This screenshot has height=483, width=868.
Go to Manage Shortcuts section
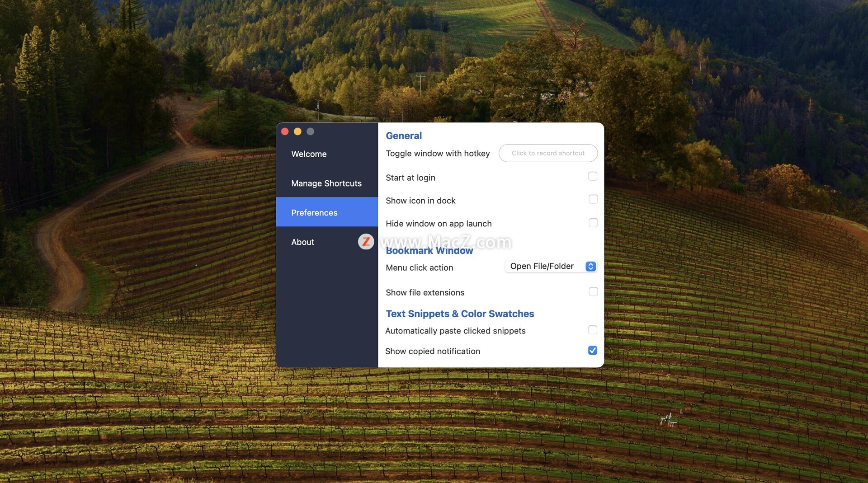coord(326,183)
